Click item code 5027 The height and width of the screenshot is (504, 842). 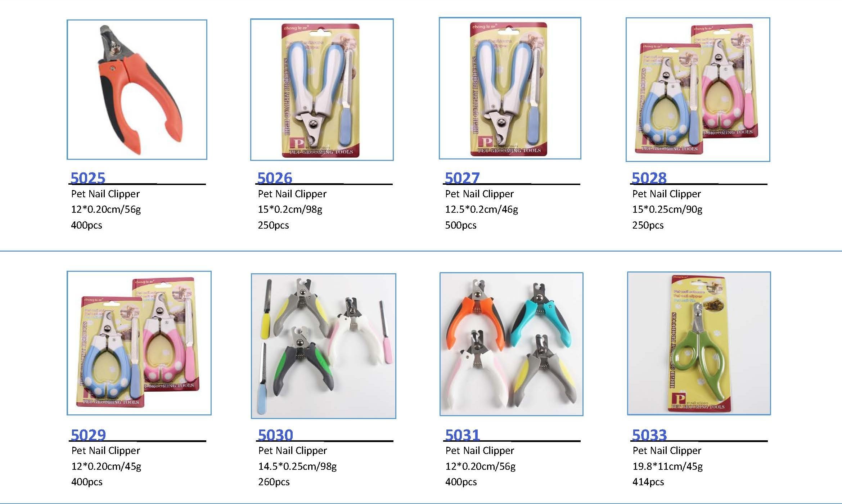coord(462,178)
